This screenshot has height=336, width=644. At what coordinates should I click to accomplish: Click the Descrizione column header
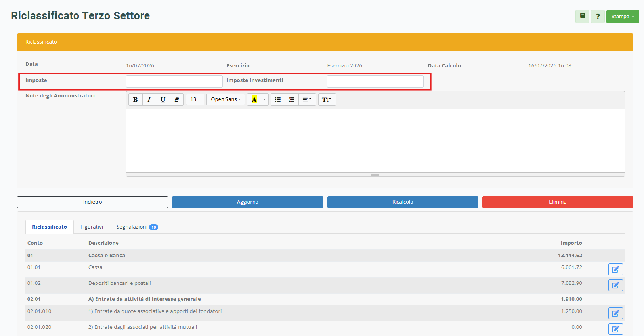(x=103, y=243)
